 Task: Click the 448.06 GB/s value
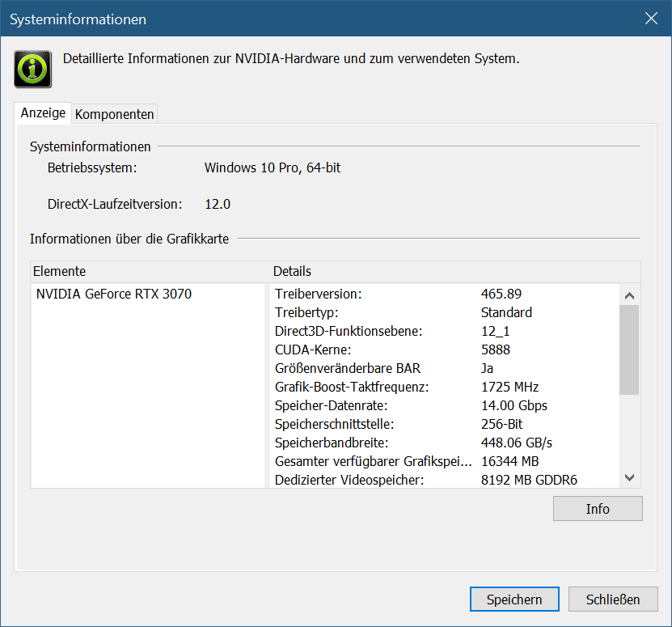[x=517, y=443]
